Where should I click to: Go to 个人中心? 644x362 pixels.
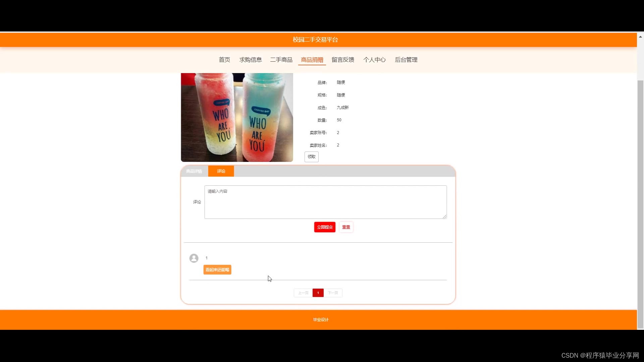click(374, 60)
